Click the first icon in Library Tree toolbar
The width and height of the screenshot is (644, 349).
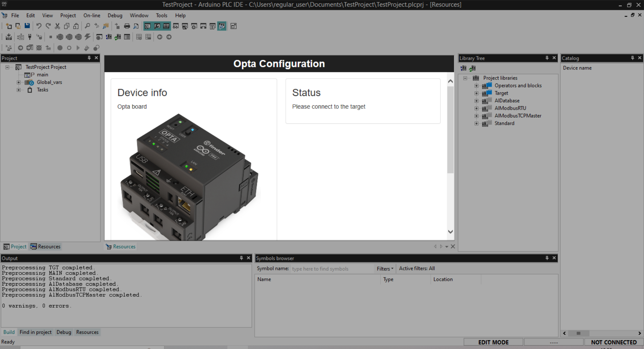click(x=464, y=68)
